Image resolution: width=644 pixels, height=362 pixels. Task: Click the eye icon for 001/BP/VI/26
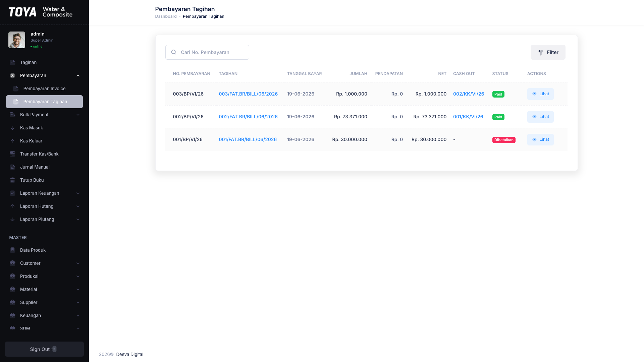click(x=534, y=140)
